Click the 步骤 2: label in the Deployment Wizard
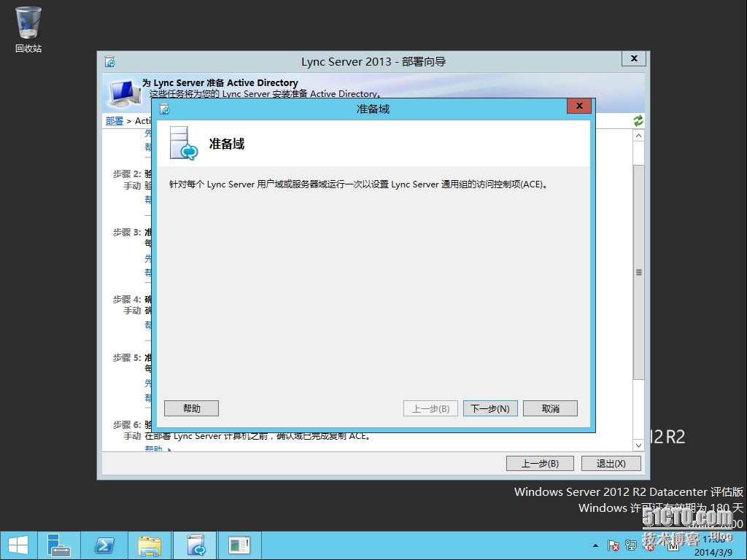 pos(127,174)
